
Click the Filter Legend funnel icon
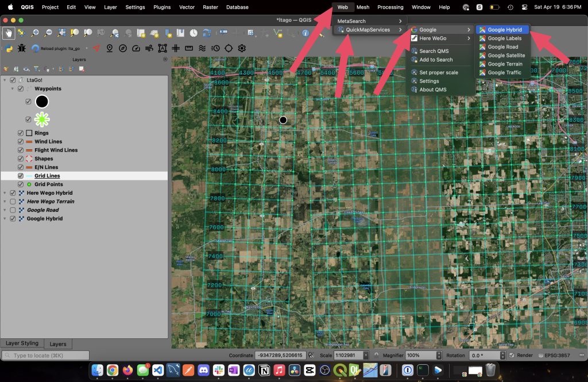click(36, 69)
